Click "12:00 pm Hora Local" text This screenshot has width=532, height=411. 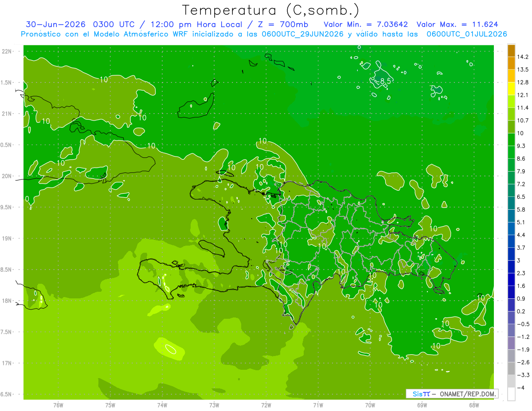[x=196, y=24]
